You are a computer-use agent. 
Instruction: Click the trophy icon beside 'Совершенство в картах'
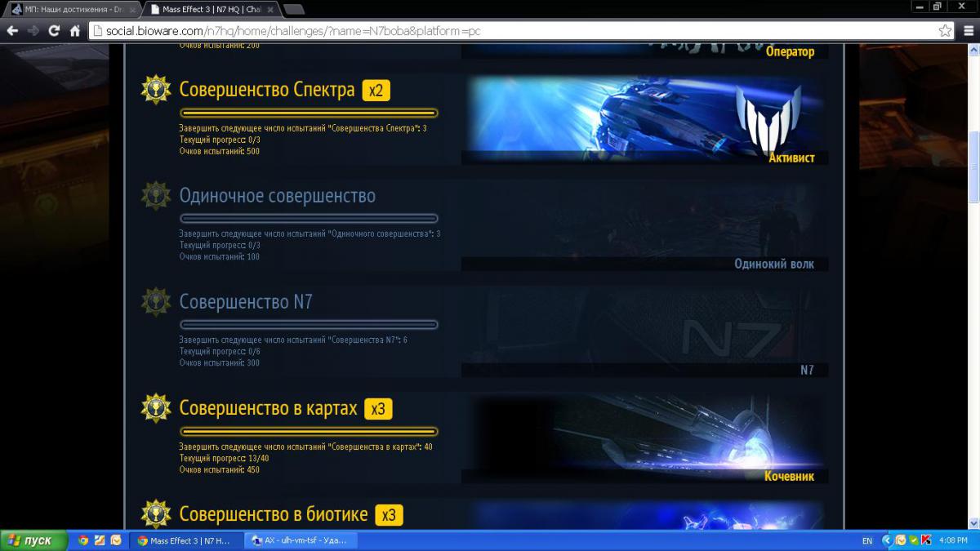pyautogui.click(x=155, y=407)
